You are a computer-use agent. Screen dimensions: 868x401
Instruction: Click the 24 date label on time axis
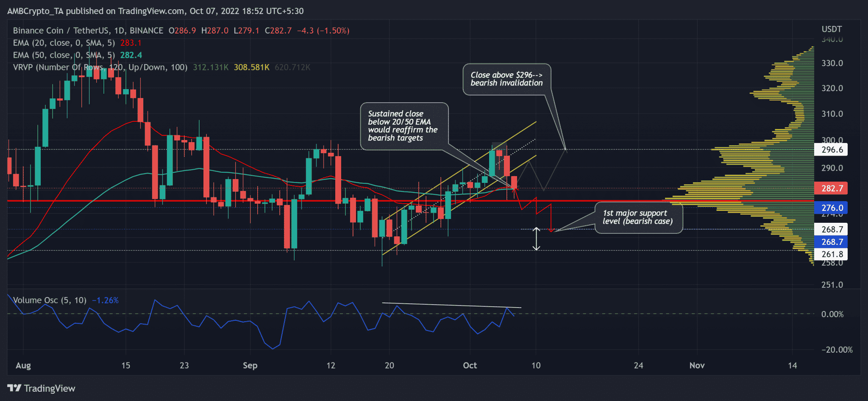[639, 365]
